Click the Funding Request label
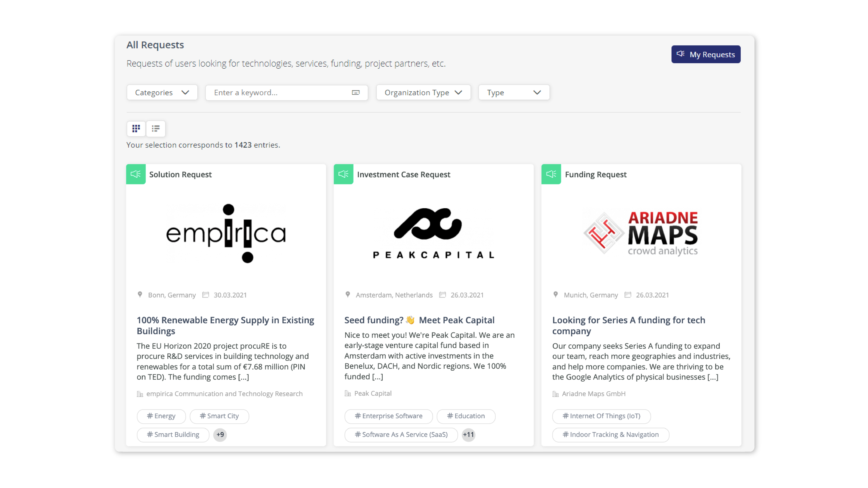The height and width of the screenshot is (488, 868). (596, 174)
